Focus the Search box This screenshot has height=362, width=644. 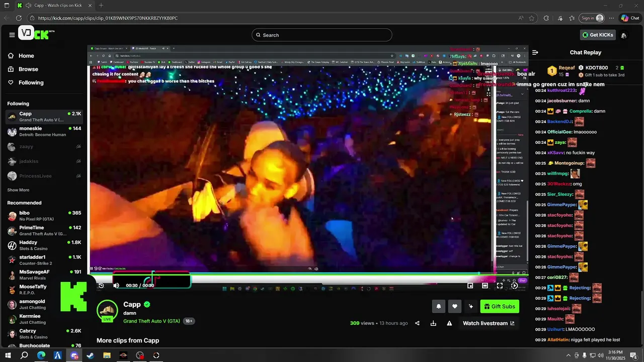322,35
